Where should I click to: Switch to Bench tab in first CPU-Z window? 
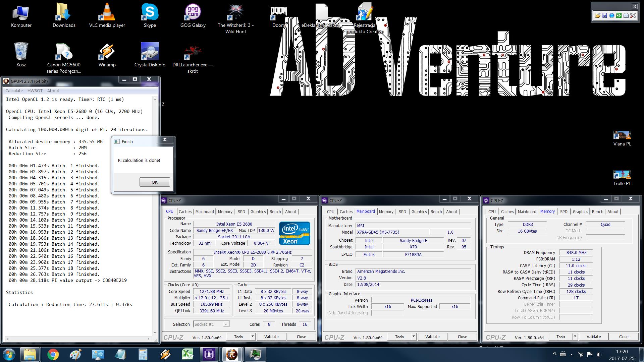tap(275, 212)
